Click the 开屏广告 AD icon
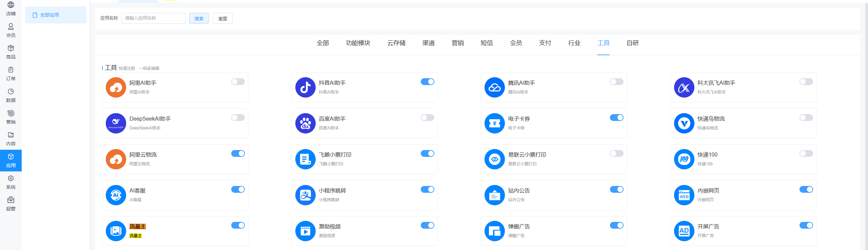Image resolution: width=868 pixels, height=250 pixels. coord(684,231)
